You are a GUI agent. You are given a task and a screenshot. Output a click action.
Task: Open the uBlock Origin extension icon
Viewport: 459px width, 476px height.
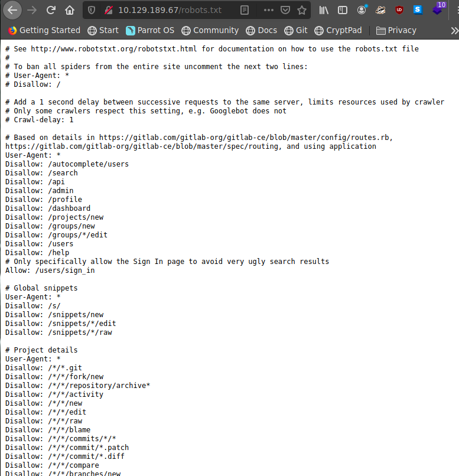[x=399, y=10]
